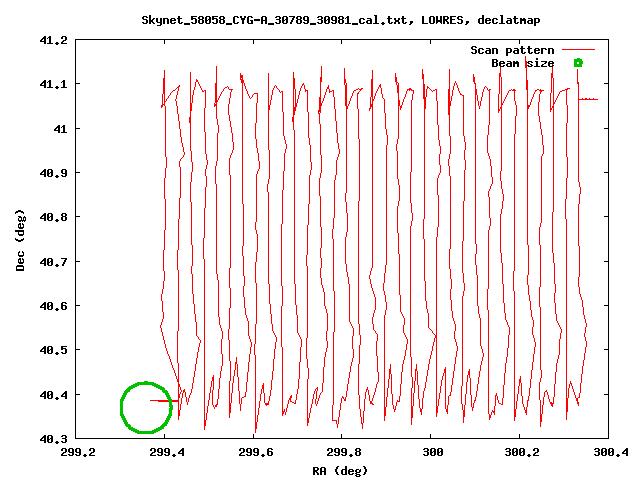The width and height of the screenshot is (640, 480).
Task: Click the 40.6 Dec tick label
Action: [53, 306]
